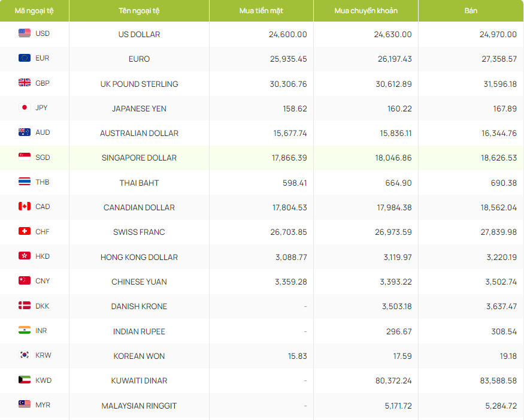This screenshot has height=420, width=524.
Task: Select the "Mã ngoại tệ" column header
Action: click(x=34, y=11)
